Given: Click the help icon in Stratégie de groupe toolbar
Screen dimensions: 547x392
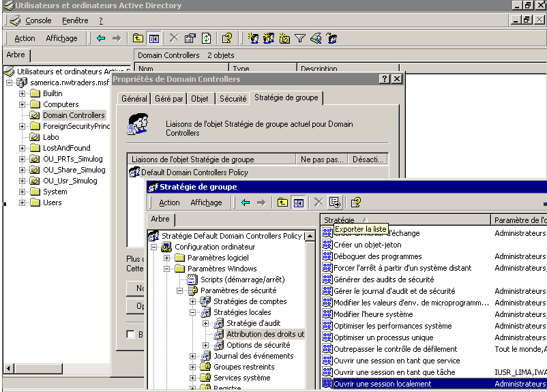Looking at the screenshot, I should (x=355, y=202).
